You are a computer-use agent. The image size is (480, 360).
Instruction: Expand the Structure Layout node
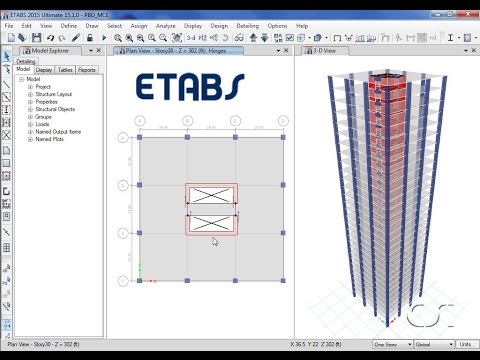[x=30, y=94]
